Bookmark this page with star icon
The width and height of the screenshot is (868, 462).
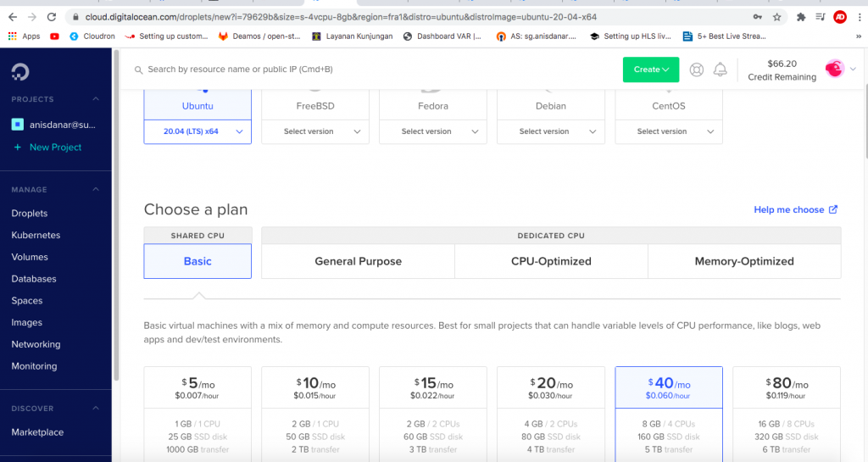click(x=777, y=17)
